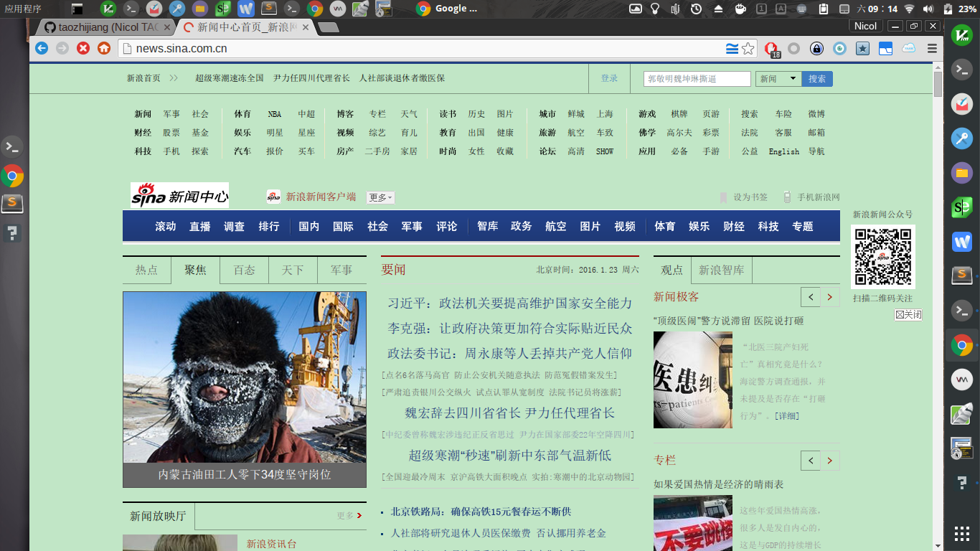Go back with the browser back arrow
This screenshot has height=551, width=980.
42,48
